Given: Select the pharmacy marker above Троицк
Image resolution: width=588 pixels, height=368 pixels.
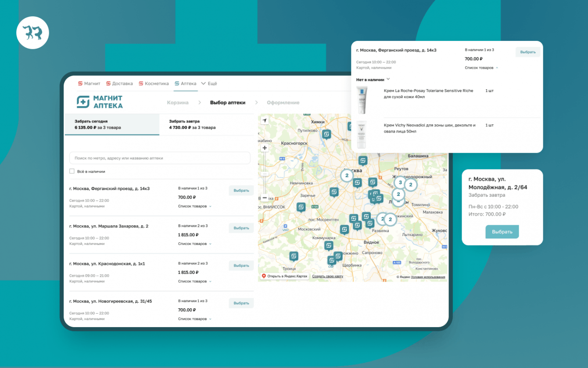Looking at the screenshot, I should point(294,256).
